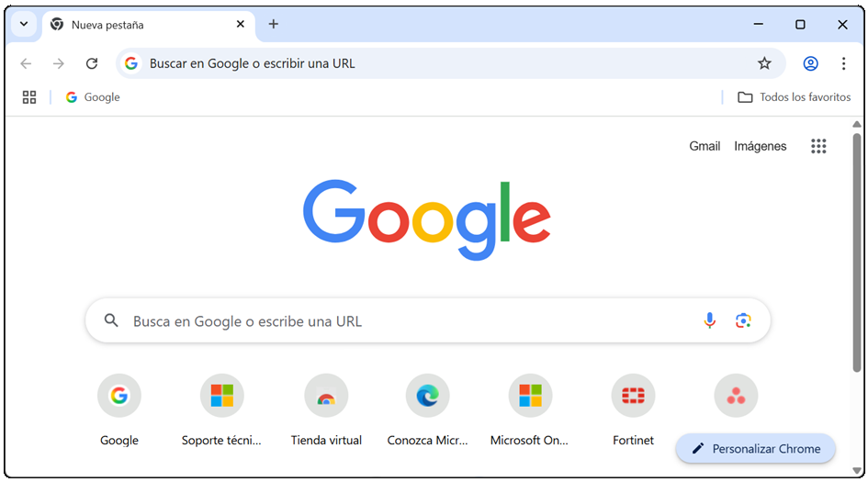Open the Conozca Micr... Edge shortcut
Screen dimensions: 868x482
pyautogui.click(x=427, y=409)
